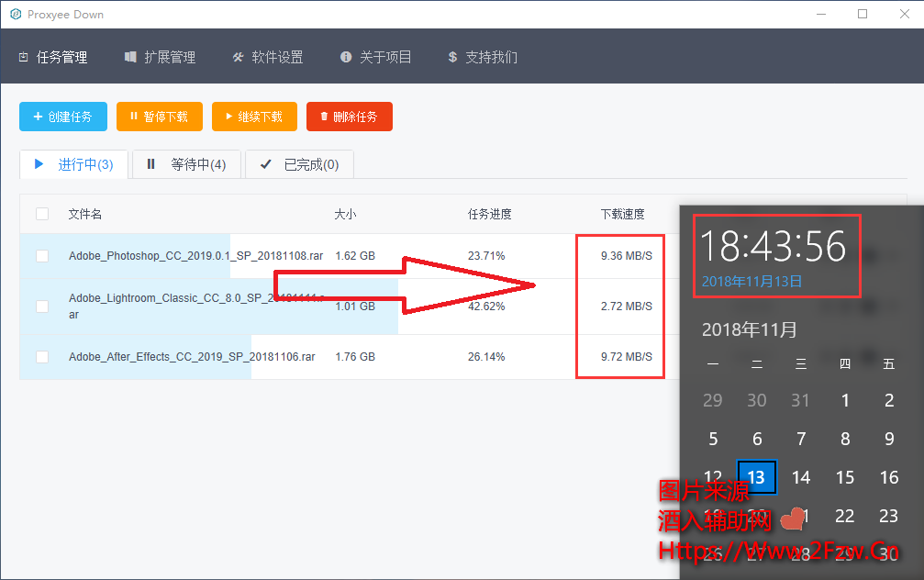Image resolution: width=924 pixels, height=580 pixels.
Task: Tick the Adobe_Lightroom_Classic row checkbox
Action: click(x=42, y=307)
